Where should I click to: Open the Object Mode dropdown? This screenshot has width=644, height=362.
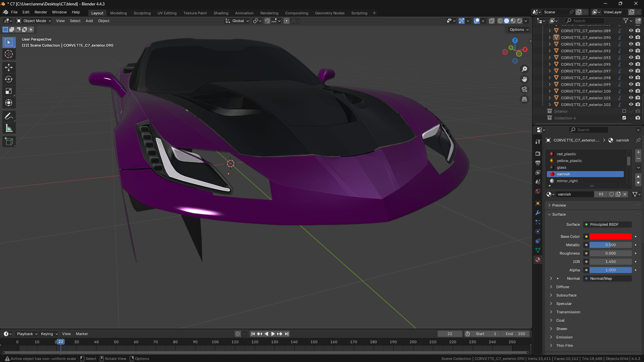point(34,21)
